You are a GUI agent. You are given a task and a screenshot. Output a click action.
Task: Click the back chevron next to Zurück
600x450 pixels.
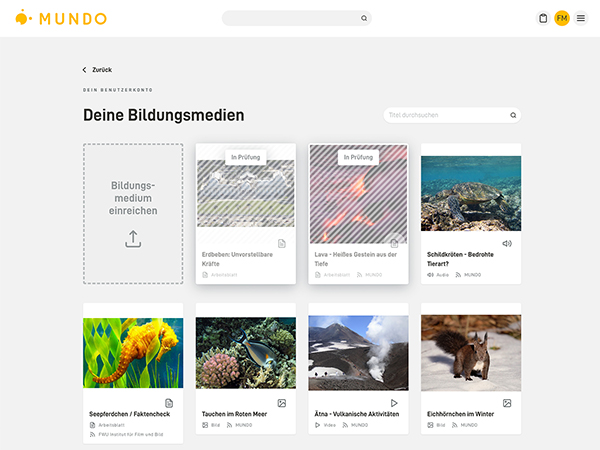(85, 70)
